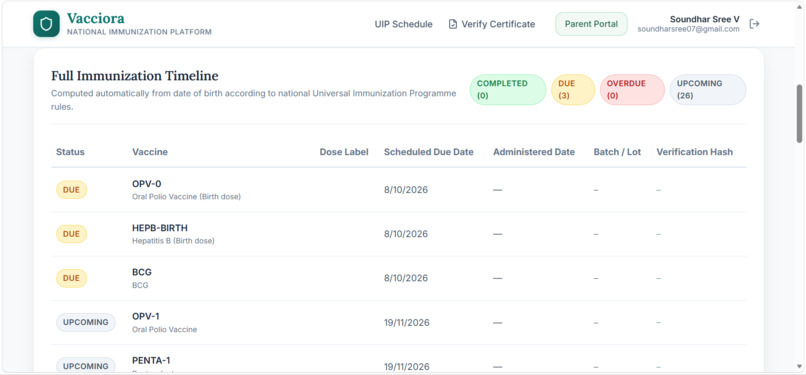Click the Administered Date column header
806x375 pixels.
click(x=534, y=152)
